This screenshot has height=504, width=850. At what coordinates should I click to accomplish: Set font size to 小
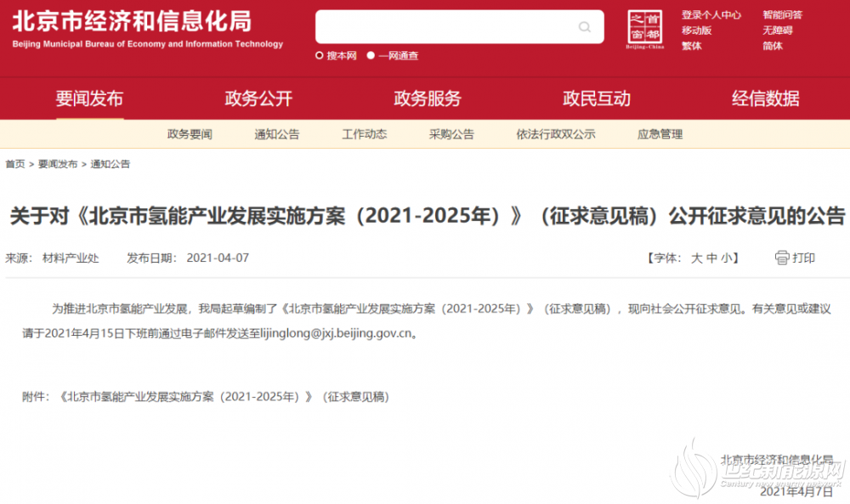pos(727,258)
